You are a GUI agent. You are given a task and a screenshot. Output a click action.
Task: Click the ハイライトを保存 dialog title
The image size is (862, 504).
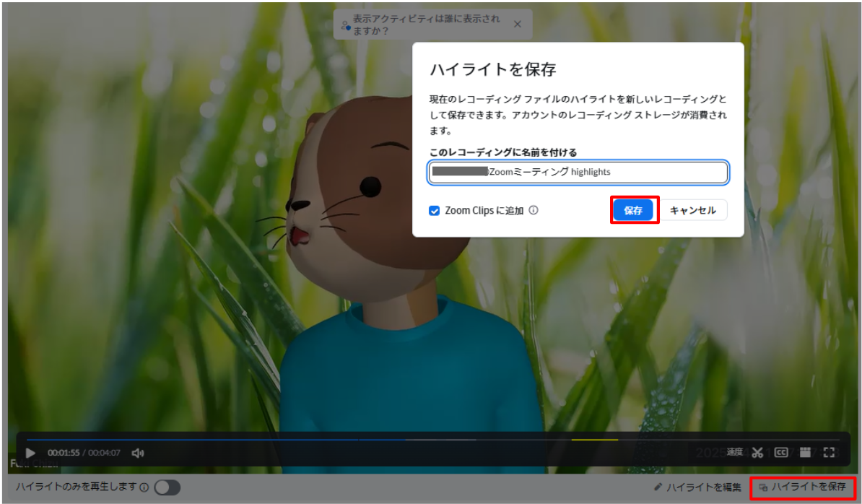(x=492, y=69)
